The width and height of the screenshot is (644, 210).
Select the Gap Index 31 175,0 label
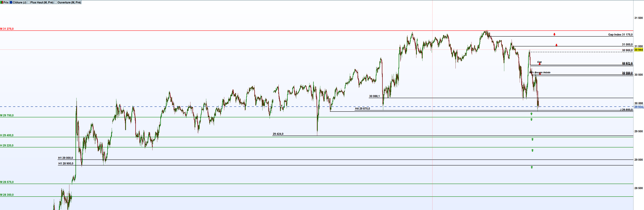(620, 35)
